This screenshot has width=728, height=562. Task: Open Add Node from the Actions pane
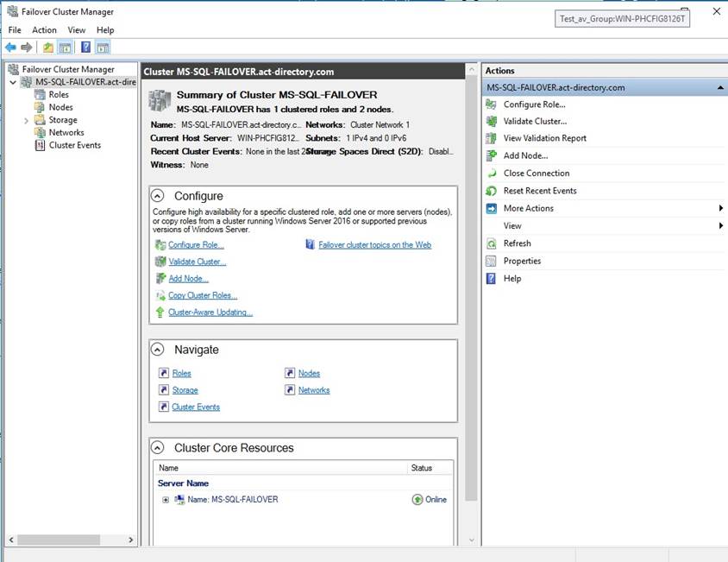point(527,156)
